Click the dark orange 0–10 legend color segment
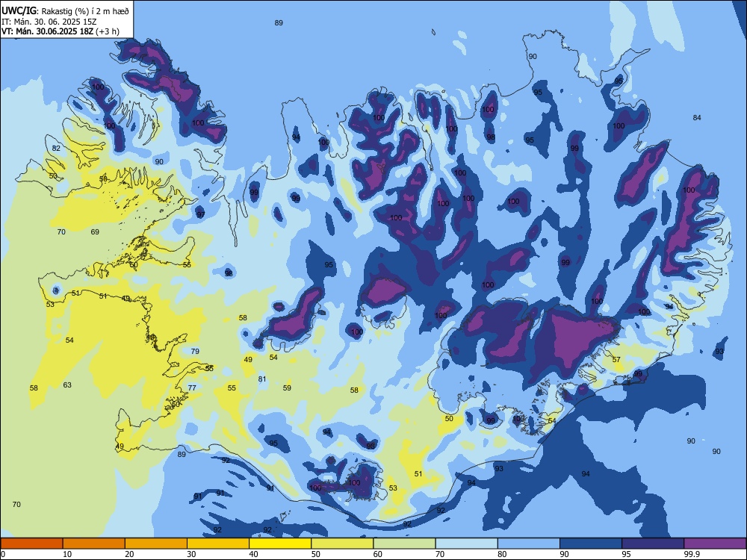This screenshot has width=747, height=560. point(31,544)
